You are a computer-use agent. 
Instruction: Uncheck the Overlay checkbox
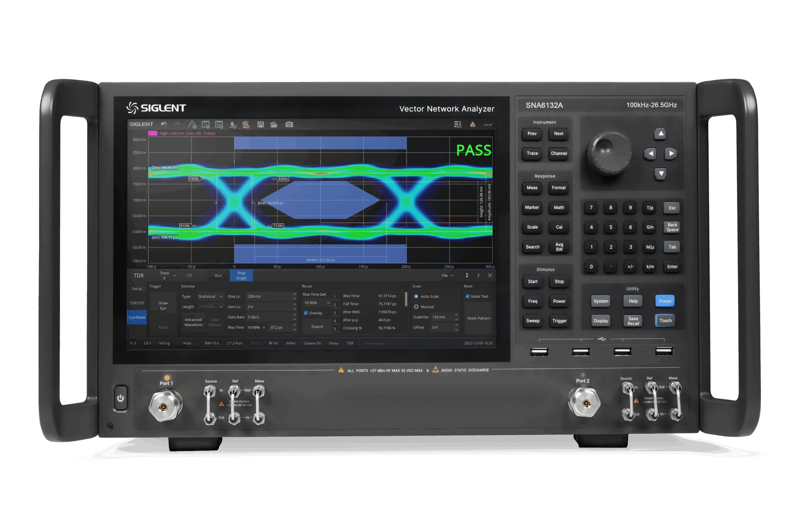pos(306,313)
